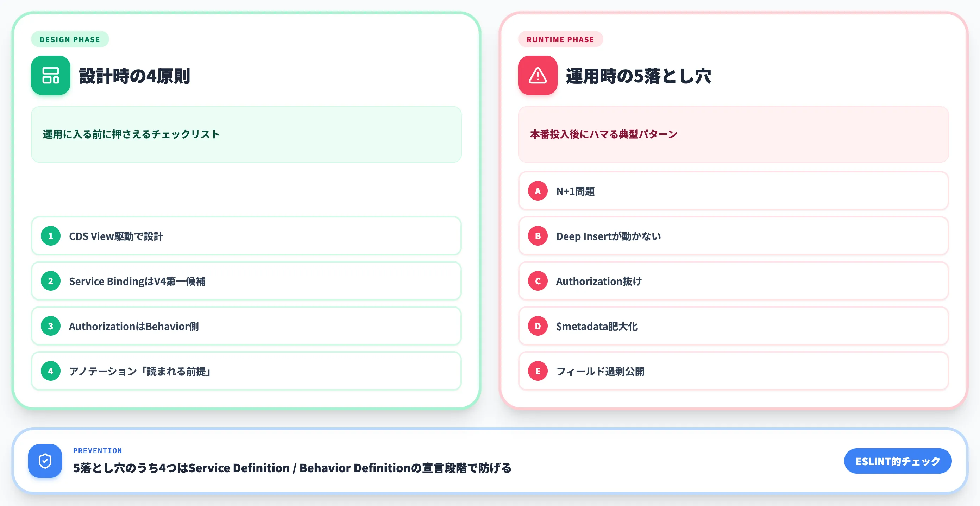Click the green number 2 badge
Viewport: 980px width, 506px height.
click(51, 281)
